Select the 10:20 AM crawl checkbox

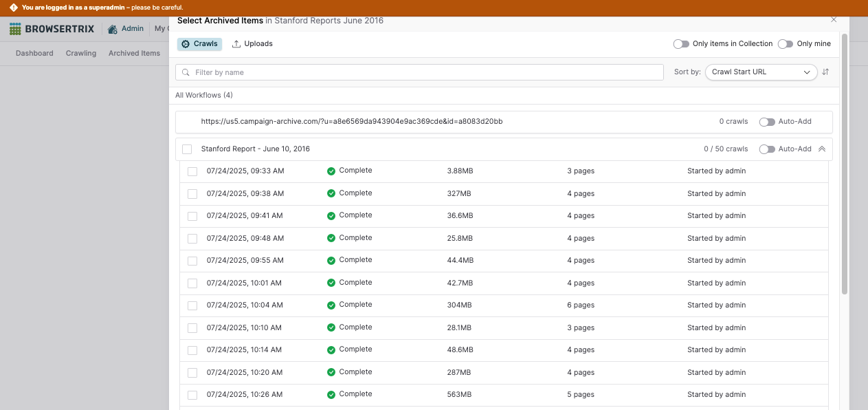[x=192, y=373]
